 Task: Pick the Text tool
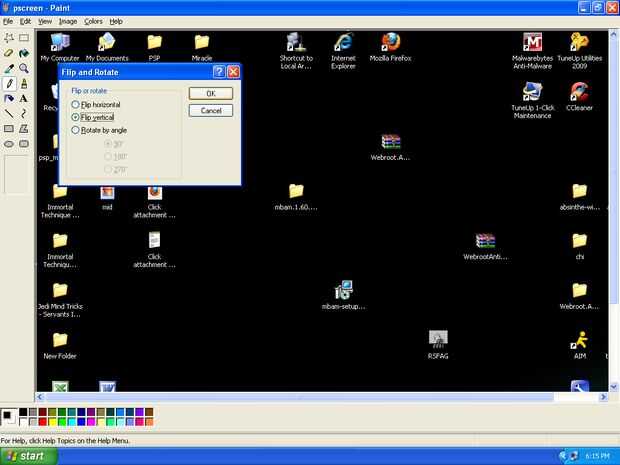(x=24, y=98)
